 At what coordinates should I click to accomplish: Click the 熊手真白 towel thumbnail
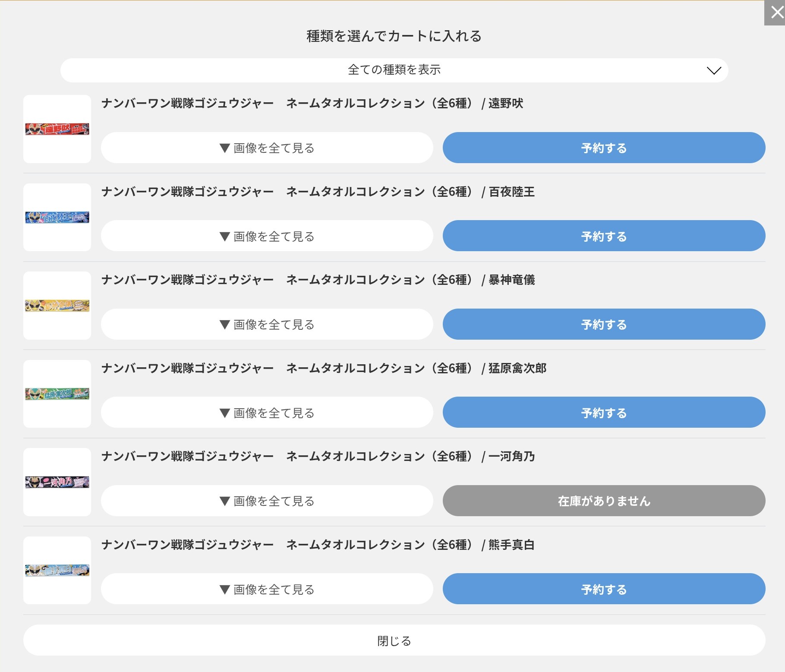pos(57,570)
